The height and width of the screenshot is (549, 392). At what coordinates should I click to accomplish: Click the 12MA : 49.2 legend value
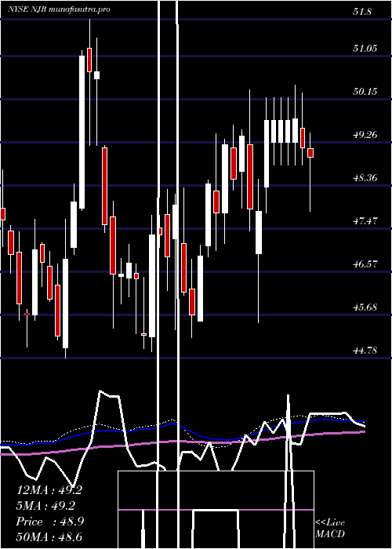(x=49, y=490)
